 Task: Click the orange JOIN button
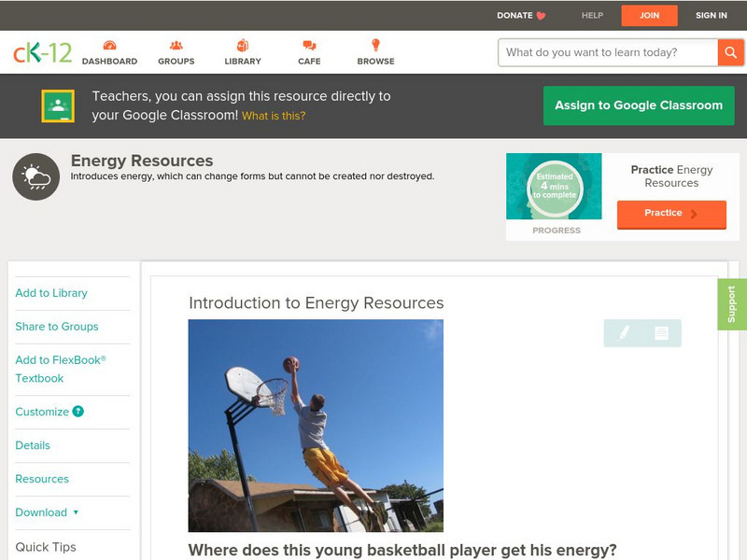tap(649, 16)
